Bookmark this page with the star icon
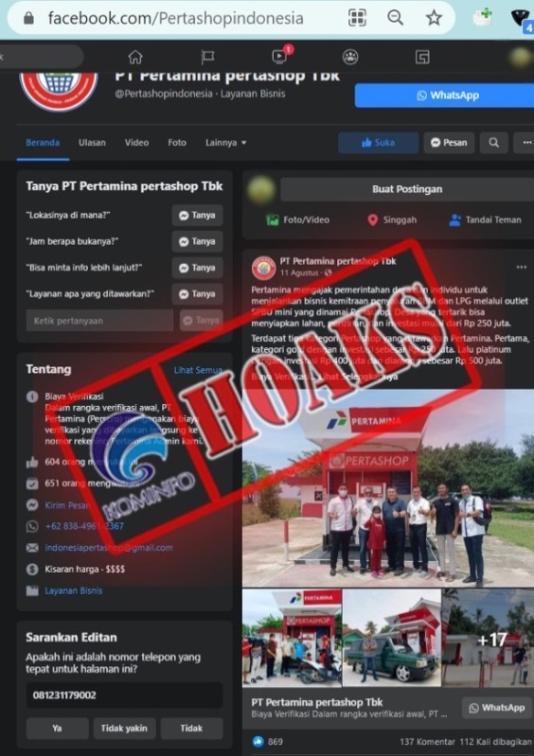The image size is (534, 756). (x=434, y=18)
